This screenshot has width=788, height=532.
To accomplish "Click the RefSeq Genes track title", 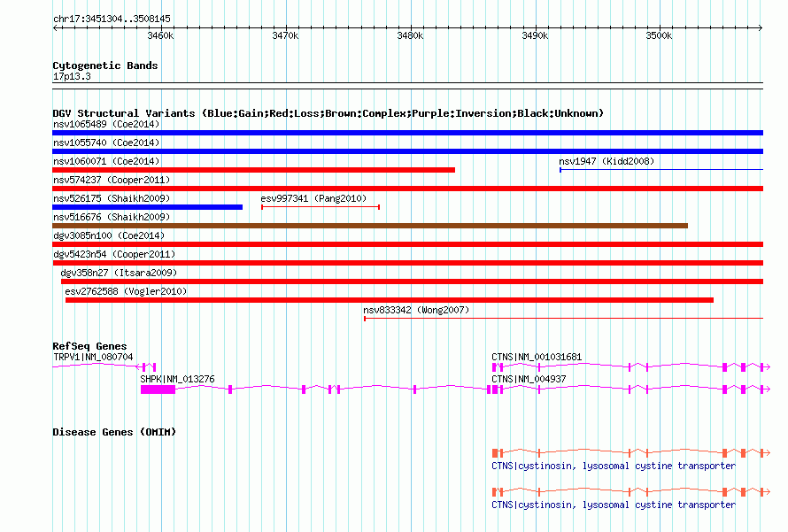I will click(x=89, y=346).
